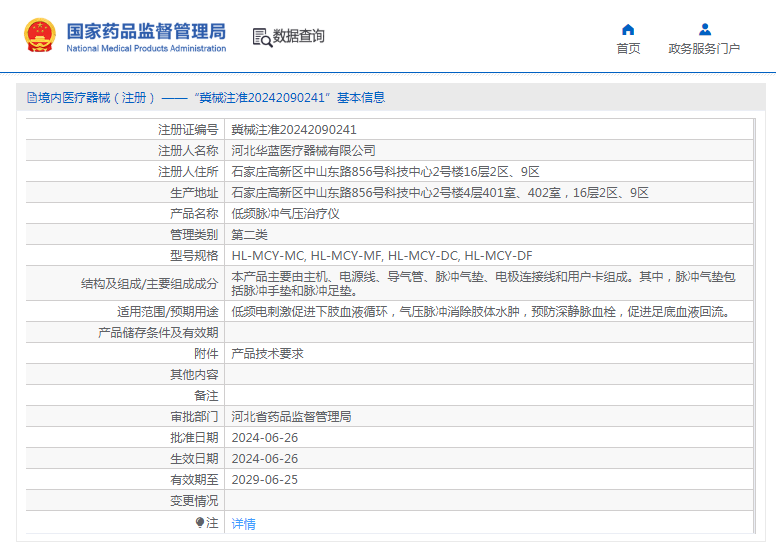Click the expiry date 2029-06-25
The height and width of the screenshot is (544, 776).
[265, 480]
